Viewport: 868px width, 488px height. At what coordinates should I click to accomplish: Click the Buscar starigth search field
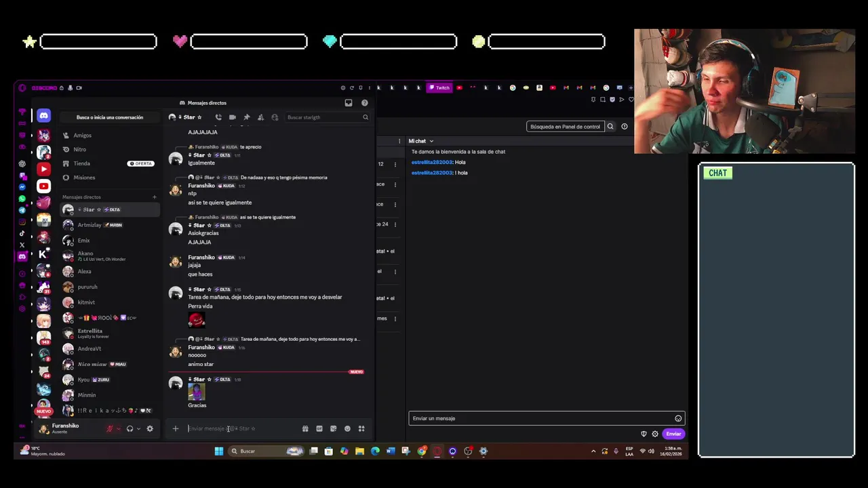327,117
